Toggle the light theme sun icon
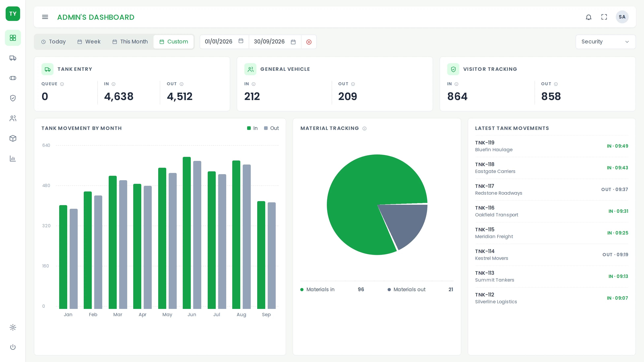Viewport: 644px width, 362px height. 13,327
